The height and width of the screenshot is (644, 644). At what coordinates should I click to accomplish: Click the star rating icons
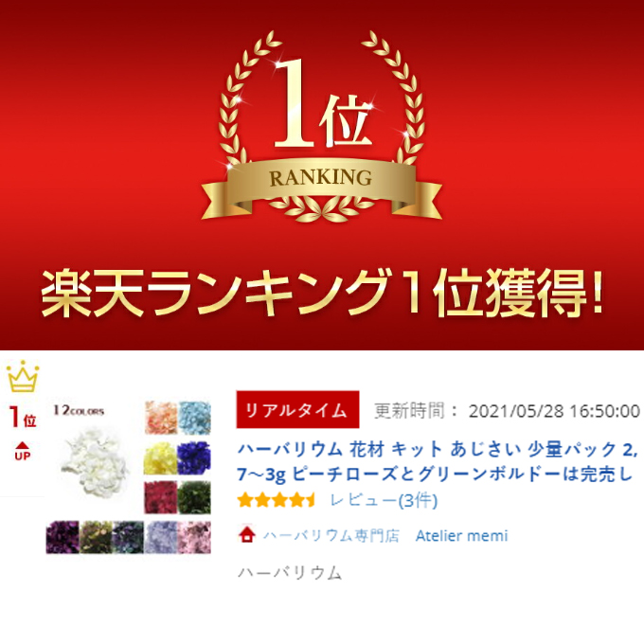pos(276,500)
